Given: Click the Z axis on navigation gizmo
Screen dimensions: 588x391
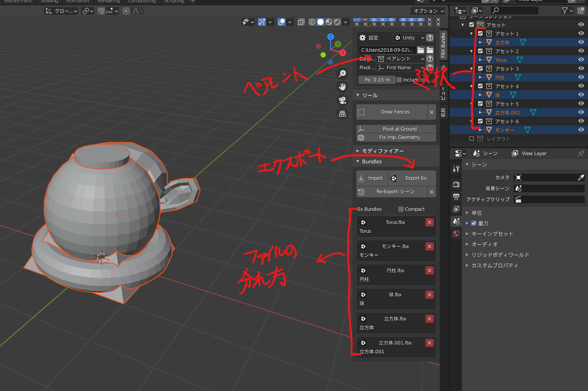Looking at the screenshot, I should (x=331, y=37).
